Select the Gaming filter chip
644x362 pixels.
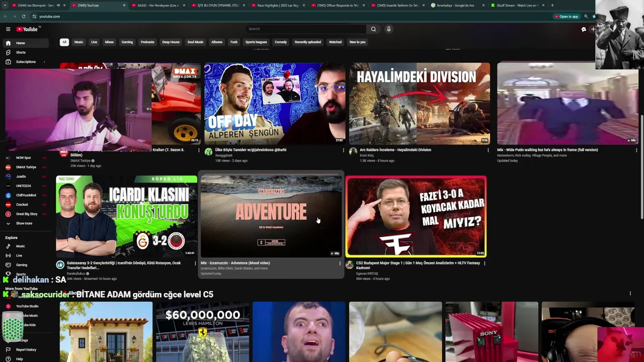coord(127,42)
